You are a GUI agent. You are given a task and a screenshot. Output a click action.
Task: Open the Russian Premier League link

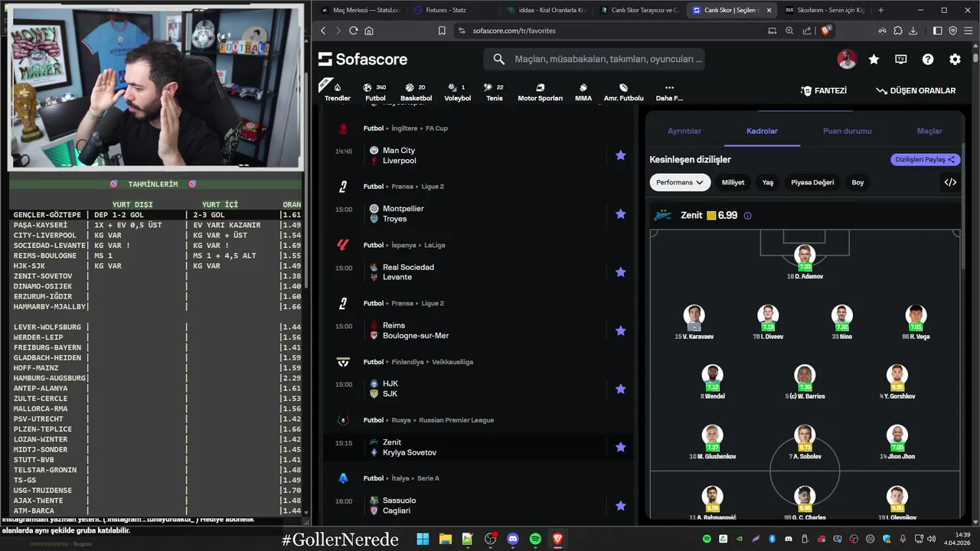point(455,420)
